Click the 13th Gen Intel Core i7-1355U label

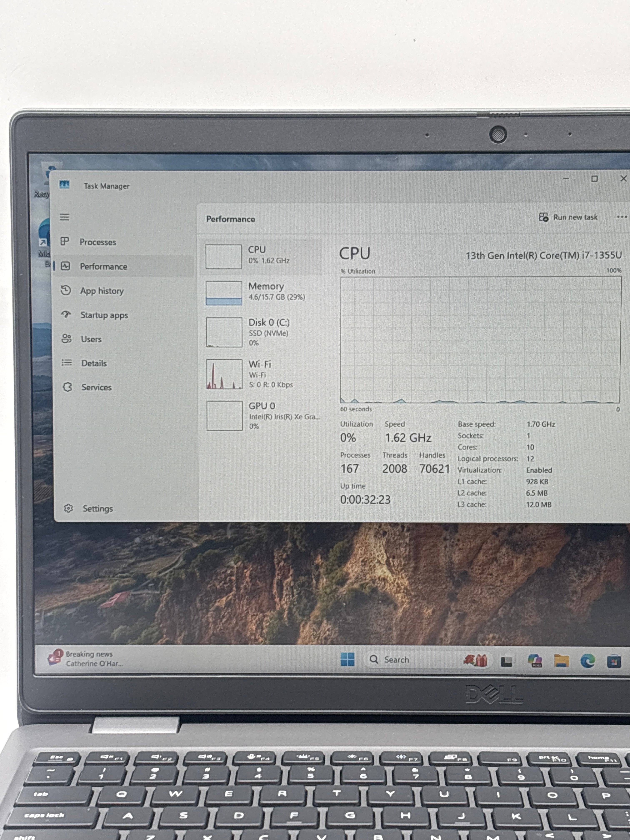tap(543, 256)
